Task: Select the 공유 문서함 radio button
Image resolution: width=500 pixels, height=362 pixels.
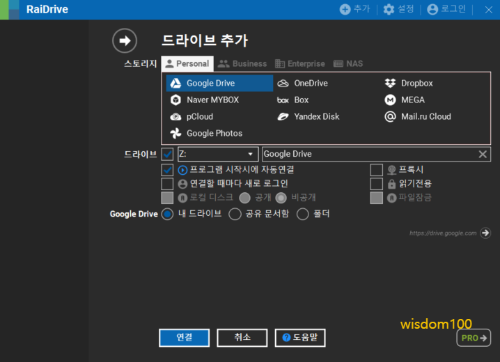Action: [x=235, y=214]
